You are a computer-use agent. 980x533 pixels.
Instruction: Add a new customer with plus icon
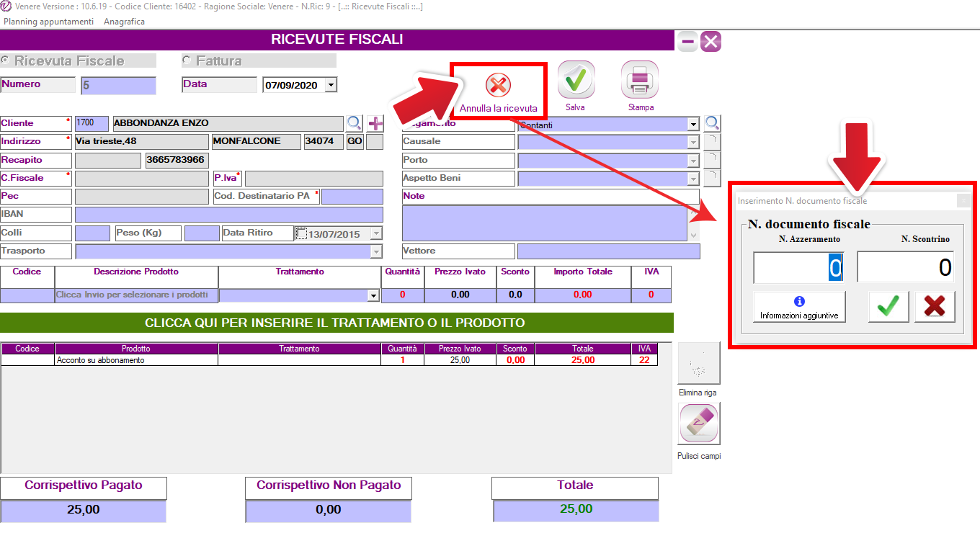pos(375,123)
